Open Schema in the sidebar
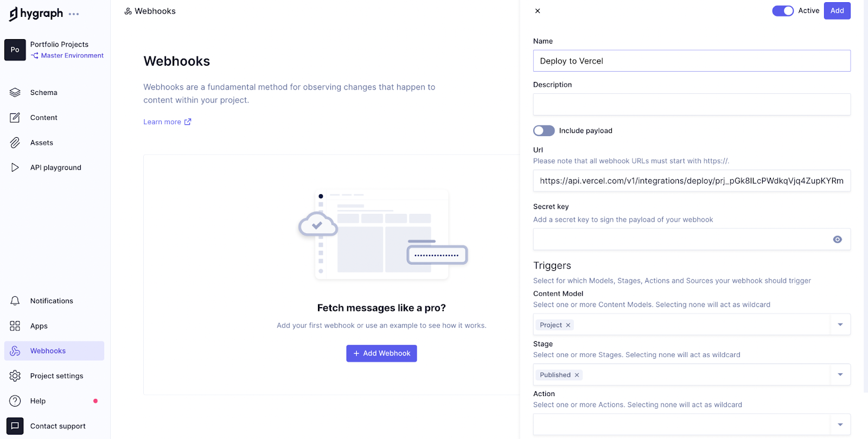 [x=54, y=93]
